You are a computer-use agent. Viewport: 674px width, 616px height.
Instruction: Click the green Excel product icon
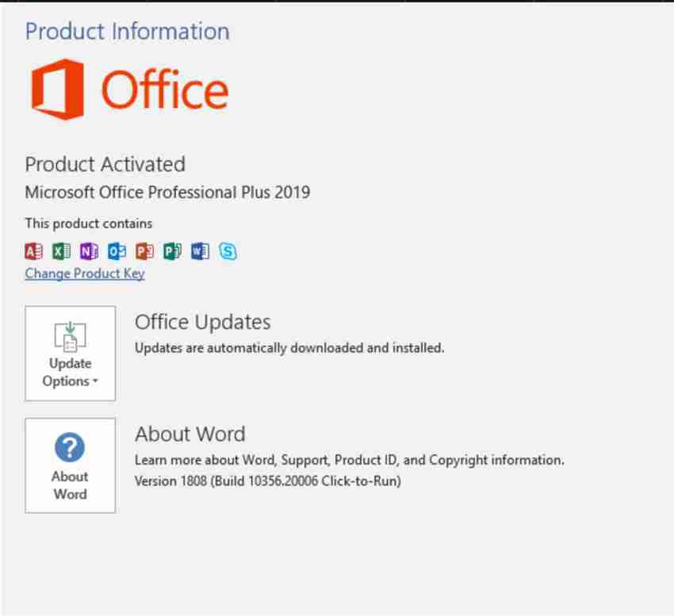point(62,251)
